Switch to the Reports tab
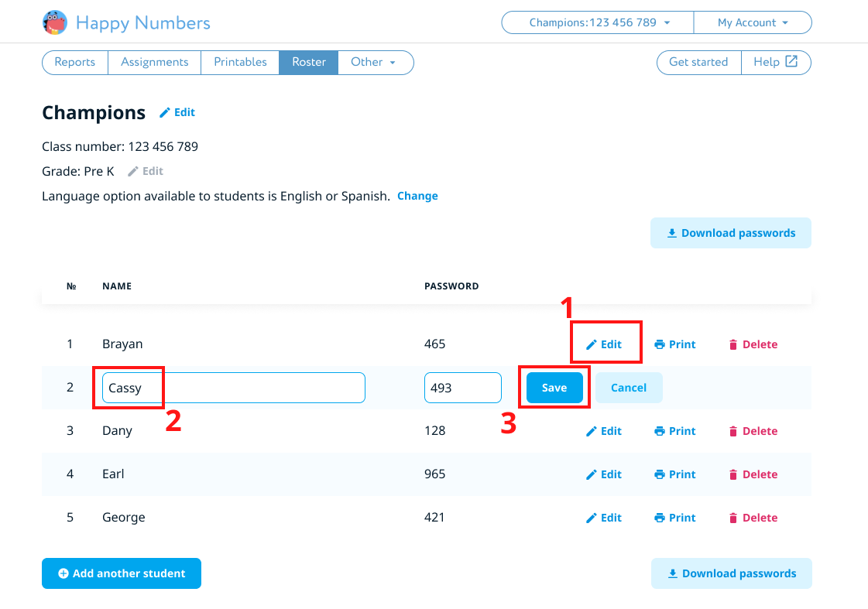868x609 pixels. 75,62
